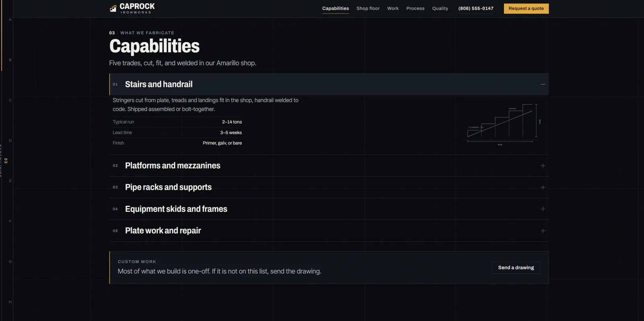Click the "Typical run" label
The width and height of the screenshot is (644, 321).
pos(123,122)
